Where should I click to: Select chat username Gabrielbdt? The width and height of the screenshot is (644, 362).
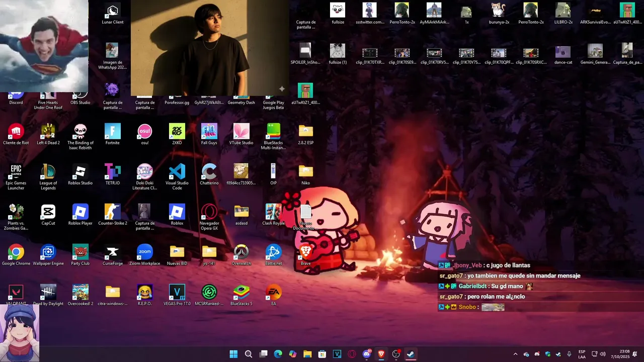472,286
